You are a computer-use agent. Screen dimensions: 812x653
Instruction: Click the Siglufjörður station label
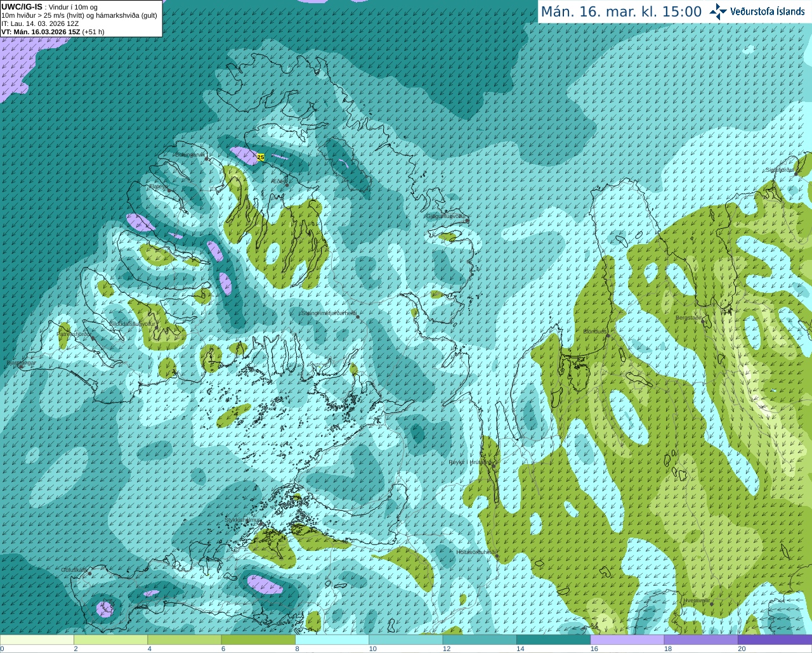780,170
